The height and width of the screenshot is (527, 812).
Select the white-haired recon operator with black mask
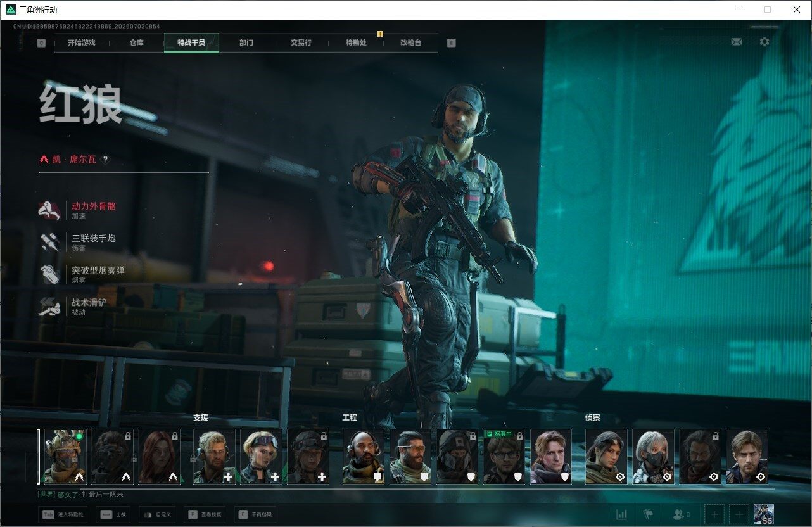click(653, 457)
